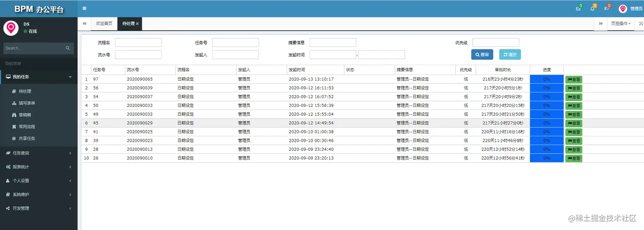Click the 发起人 input field
Viewport: 644px width, 230px height.
point(236,55)
